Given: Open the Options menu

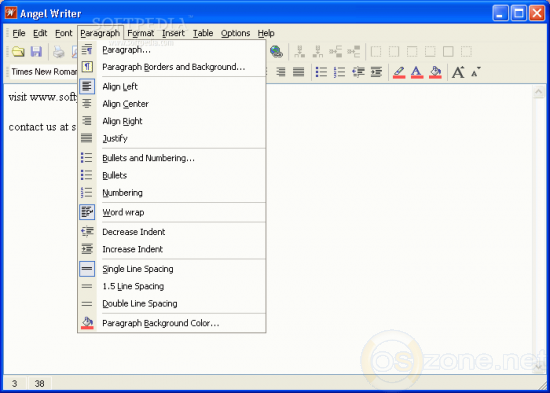Looking at the screenshot, I should [235, 33].
